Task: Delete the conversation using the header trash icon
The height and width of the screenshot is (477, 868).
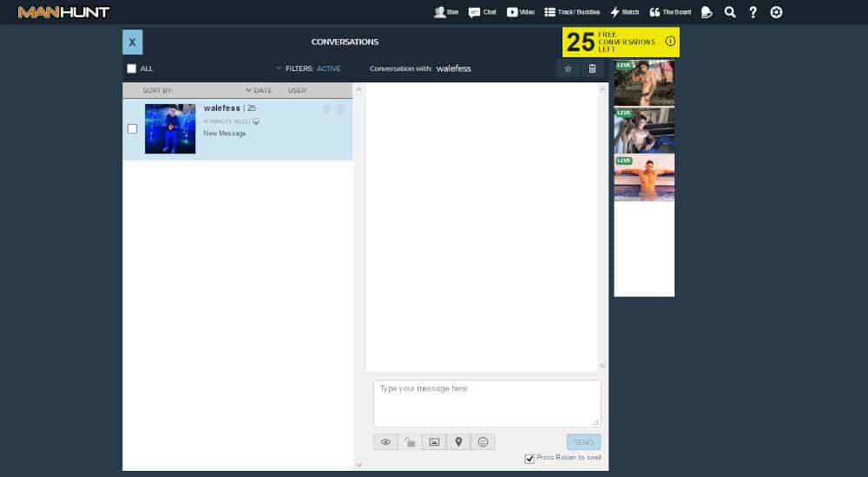Action: (x=592, y=69)
